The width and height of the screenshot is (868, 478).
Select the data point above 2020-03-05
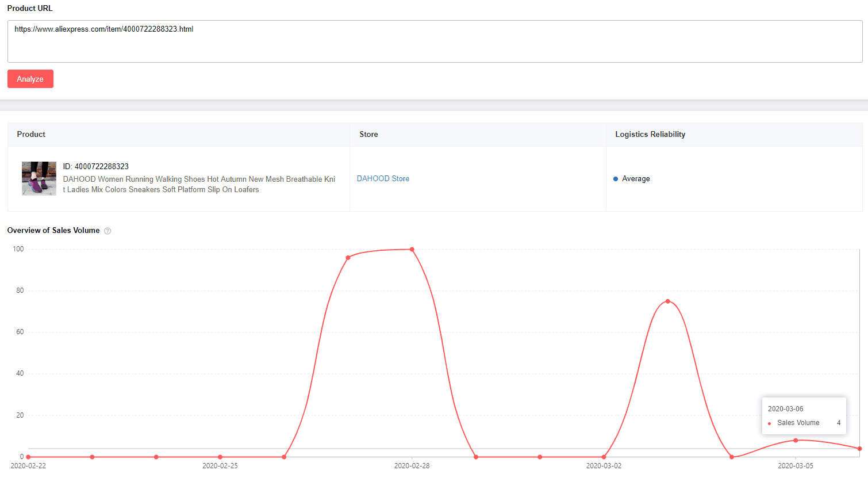point(796,441)
